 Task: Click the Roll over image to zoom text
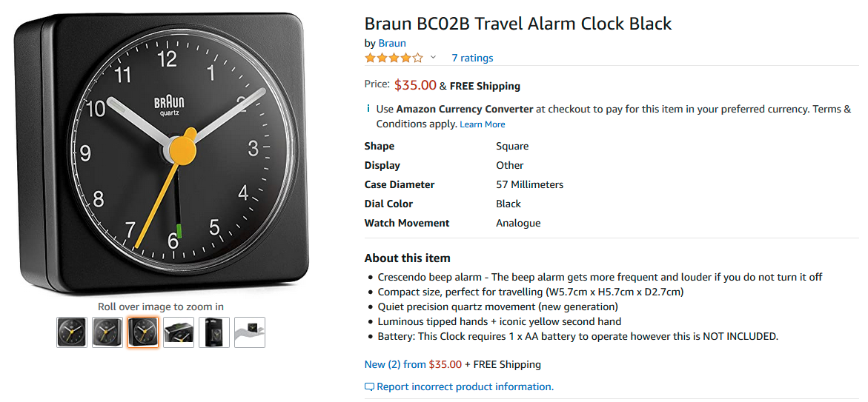(161, 306)
